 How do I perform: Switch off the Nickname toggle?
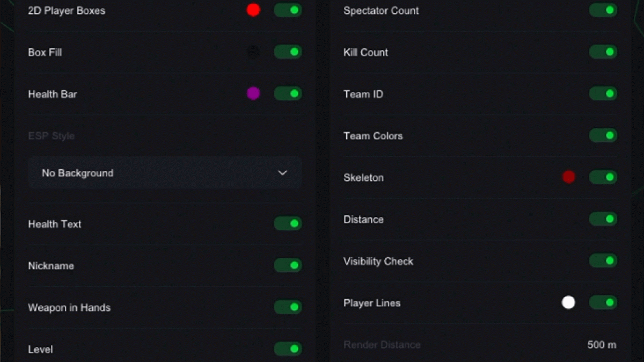[x=288, y=266]
